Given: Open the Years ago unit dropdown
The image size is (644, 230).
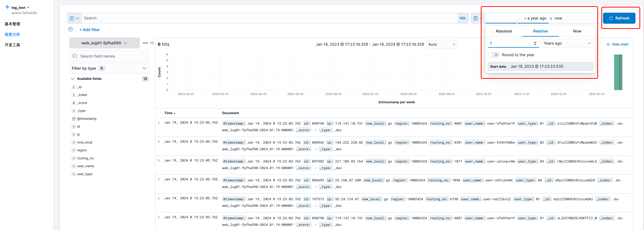Looking at the screenshot, I should (x=567, y=43).
